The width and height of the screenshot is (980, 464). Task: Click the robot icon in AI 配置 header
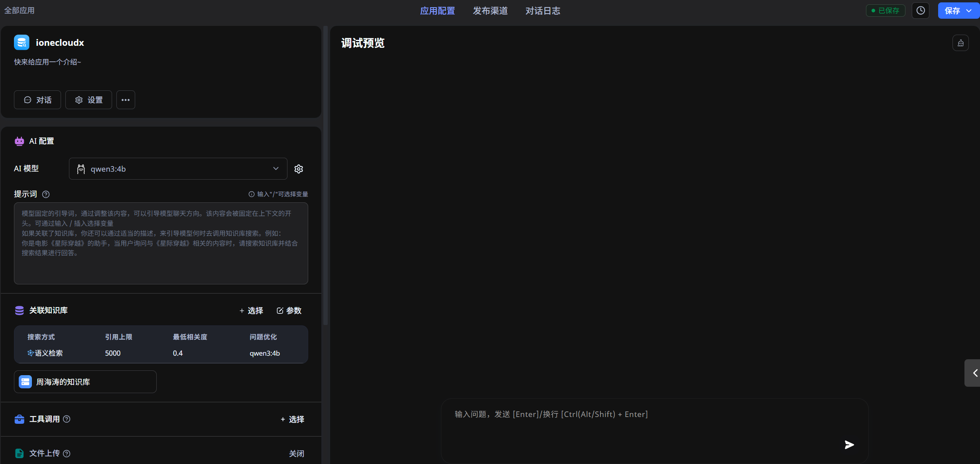coord(19,141)
